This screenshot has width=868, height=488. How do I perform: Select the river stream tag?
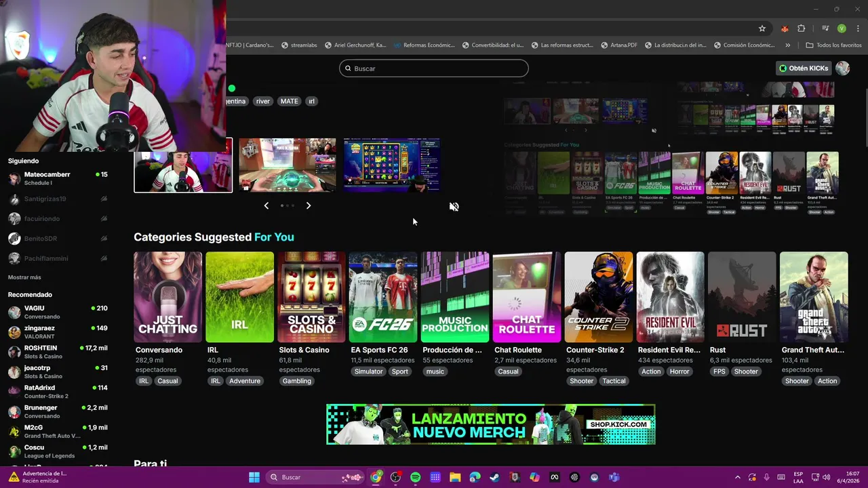click(x=263, y=101)
